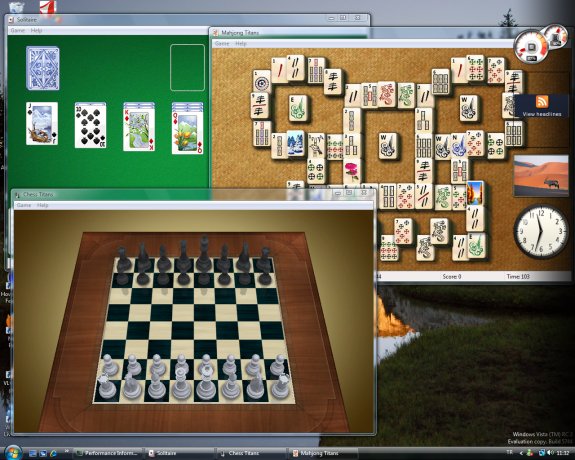Click the View headlines RSS gadget
This screenshot has height=460, width=575.
542,106
